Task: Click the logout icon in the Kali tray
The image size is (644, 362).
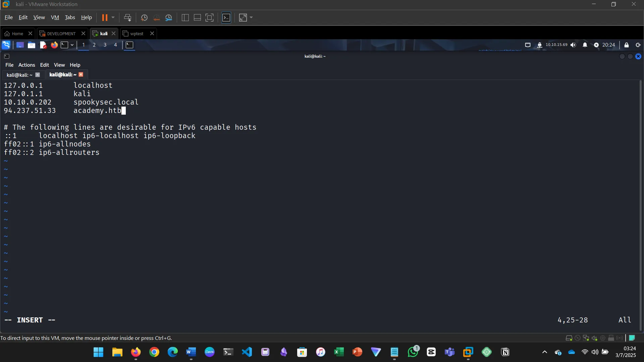Action: (x=638, y=45)
